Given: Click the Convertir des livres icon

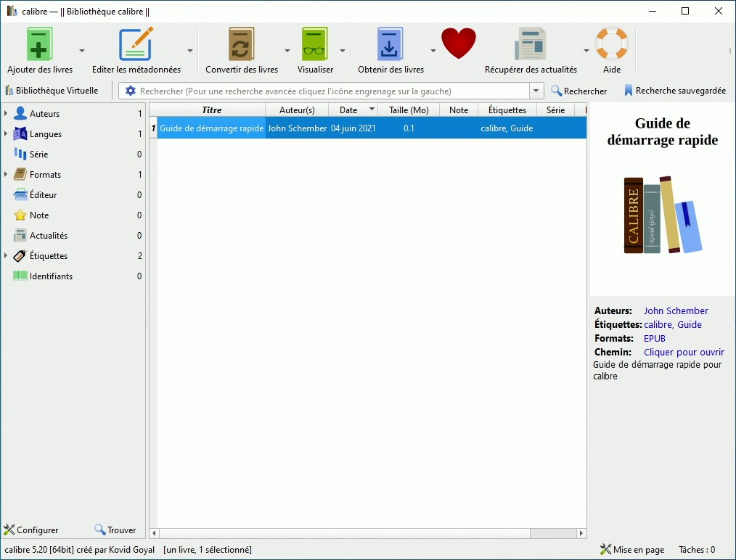Looking at the screenshot, I should 241,45.
